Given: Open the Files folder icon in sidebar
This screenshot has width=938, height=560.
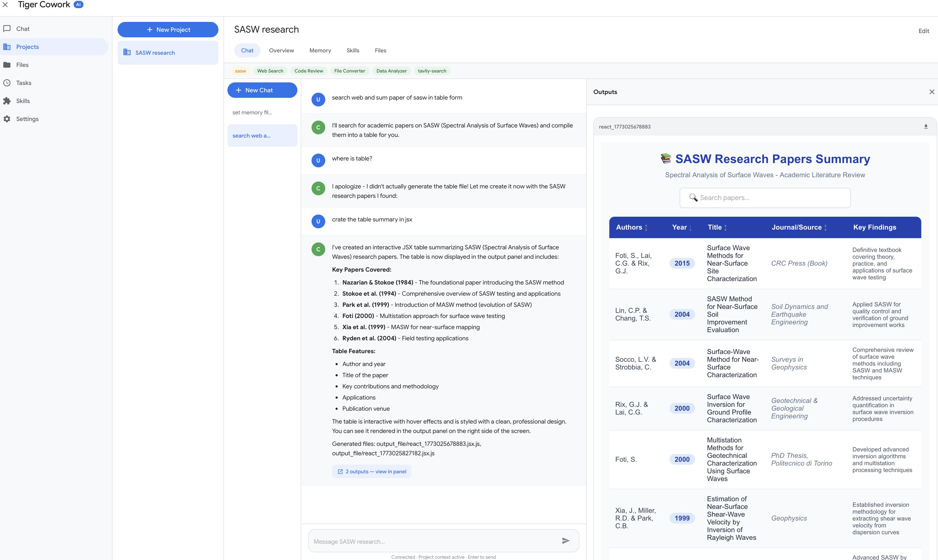Looking at the screenshot, I should pyautogui.click(x=7, y=65).
